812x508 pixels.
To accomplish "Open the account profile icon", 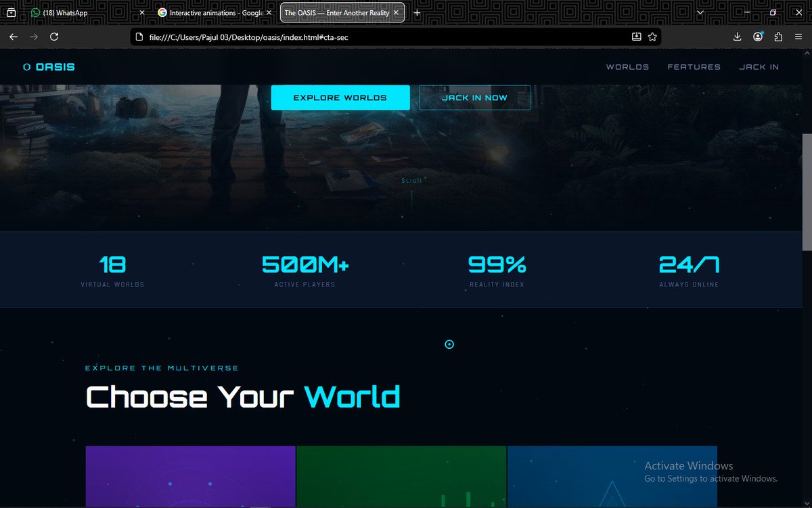I will 758,37.
